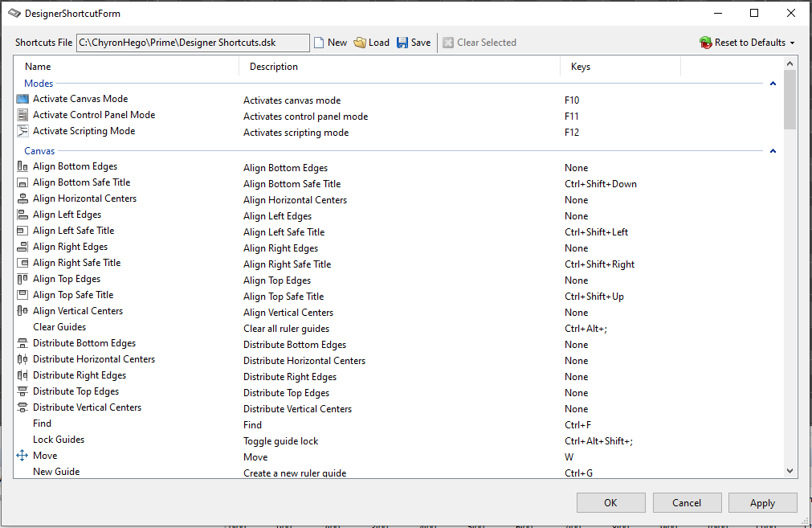Click the Ctrl+Shift+Up key cell

(594, 297)
